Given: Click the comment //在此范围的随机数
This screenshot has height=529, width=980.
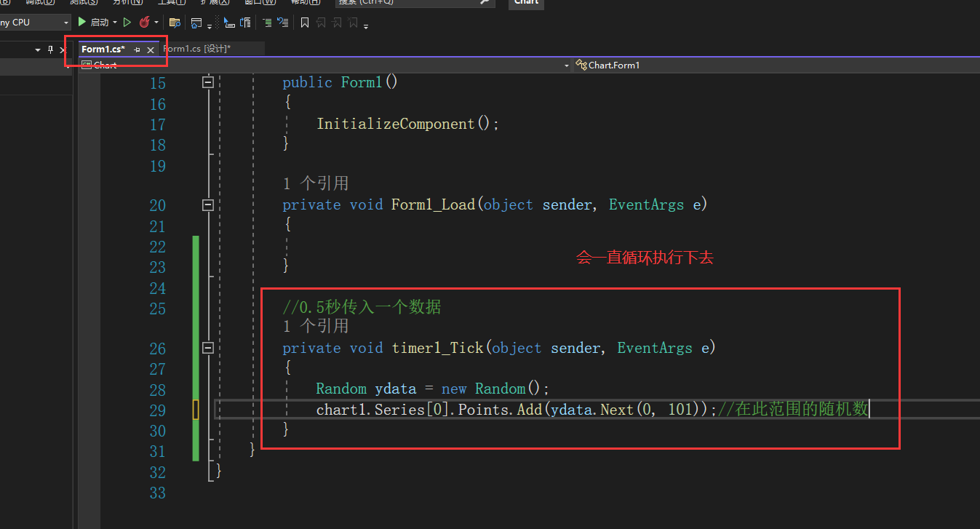Looking at the screenshot, I should click(794, 409).
